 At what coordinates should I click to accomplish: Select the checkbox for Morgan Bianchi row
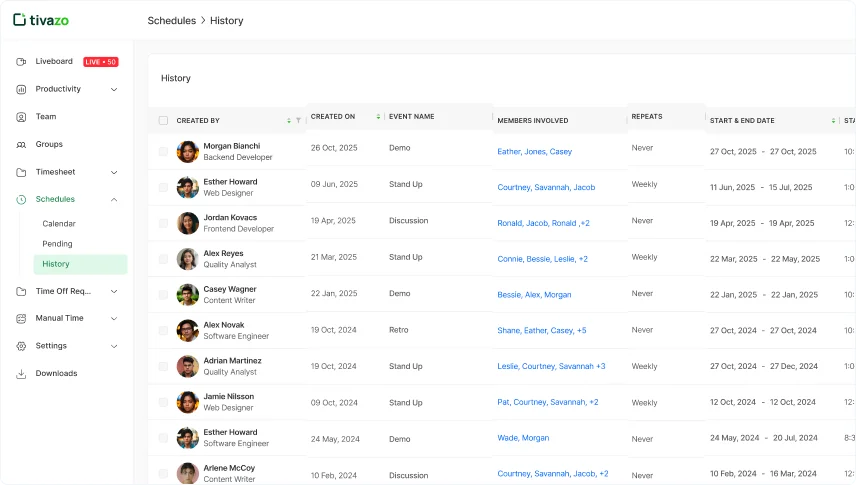coord(163,152)
